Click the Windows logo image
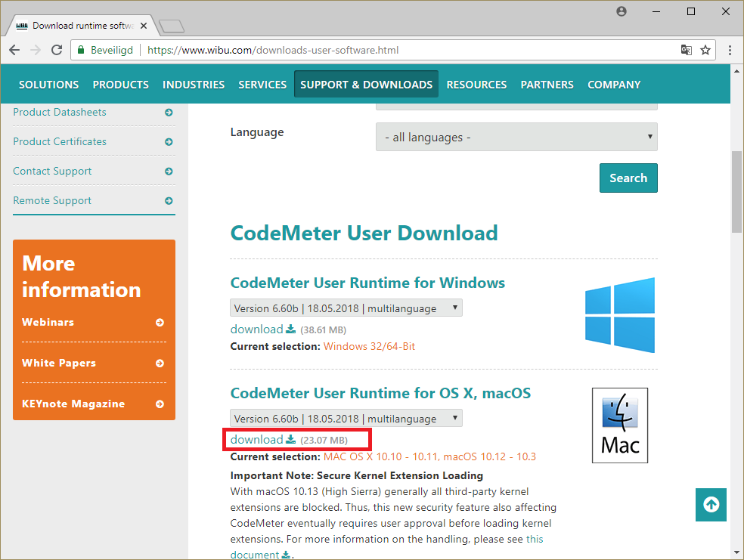This screenshot has width=744, height=560. 620,315
